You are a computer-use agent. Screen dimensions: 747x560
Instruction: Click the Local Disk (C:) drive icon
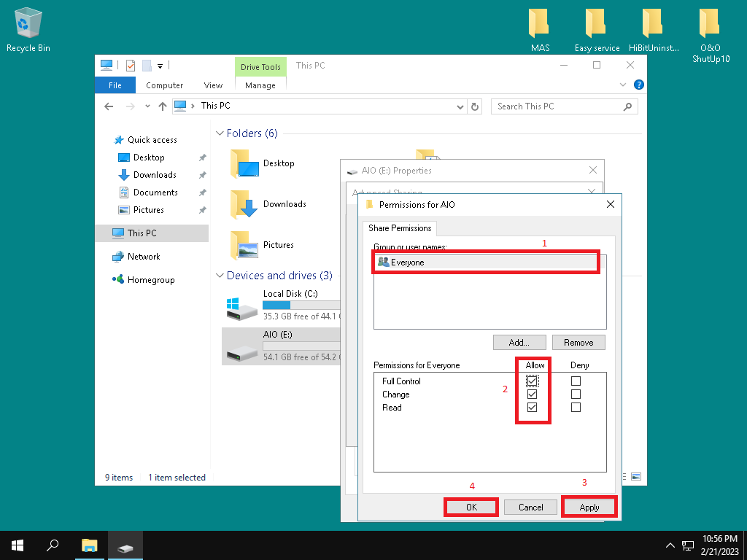(241, 308)
